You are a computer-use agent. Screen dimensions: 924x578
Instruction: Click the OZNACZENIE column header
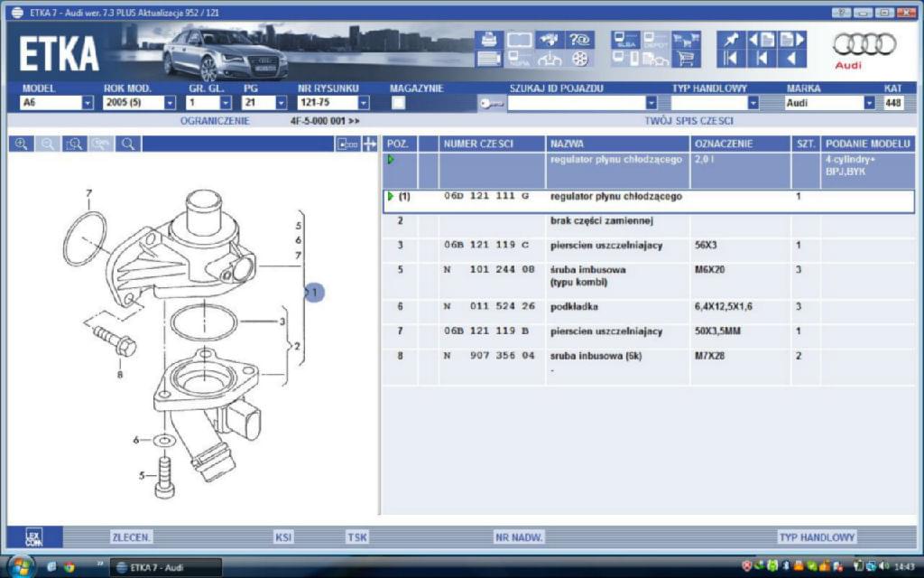pyautogui.click(x=740, y=144)
